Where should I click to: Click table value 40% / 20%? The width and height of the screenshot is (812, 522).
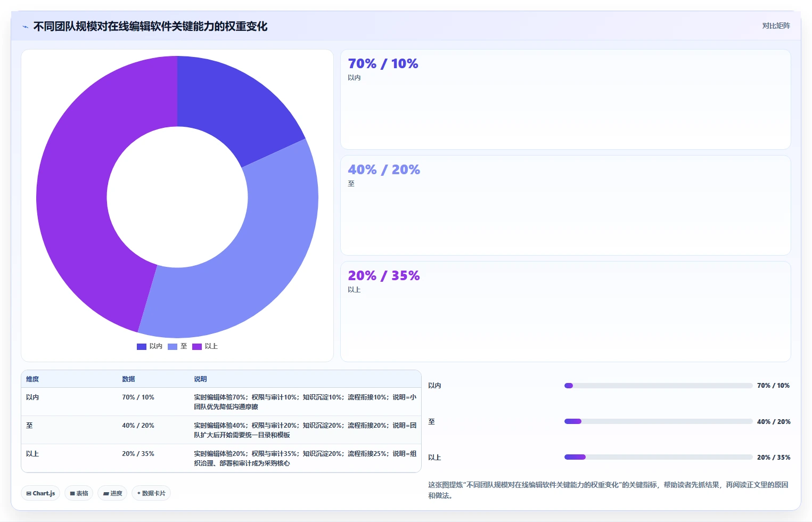coord(138,426)
